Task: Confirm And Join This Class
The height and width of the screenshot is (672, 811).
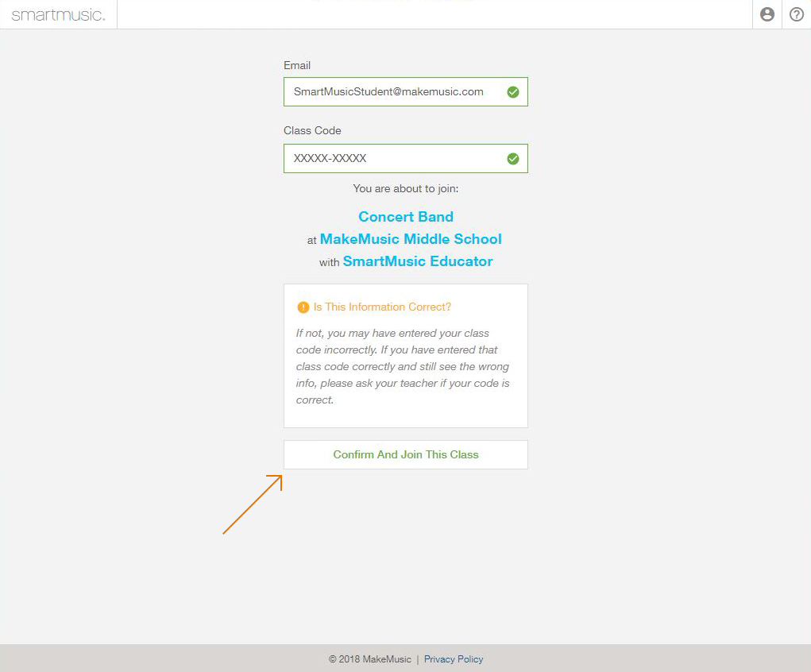Action: point(405,454)
